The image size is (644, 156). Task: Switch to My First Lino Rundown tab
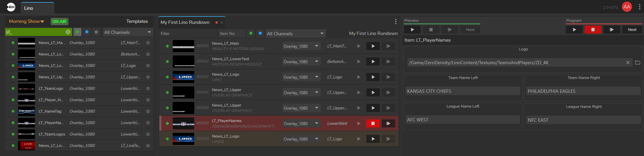pyautogui.click(x=185, y=22)
